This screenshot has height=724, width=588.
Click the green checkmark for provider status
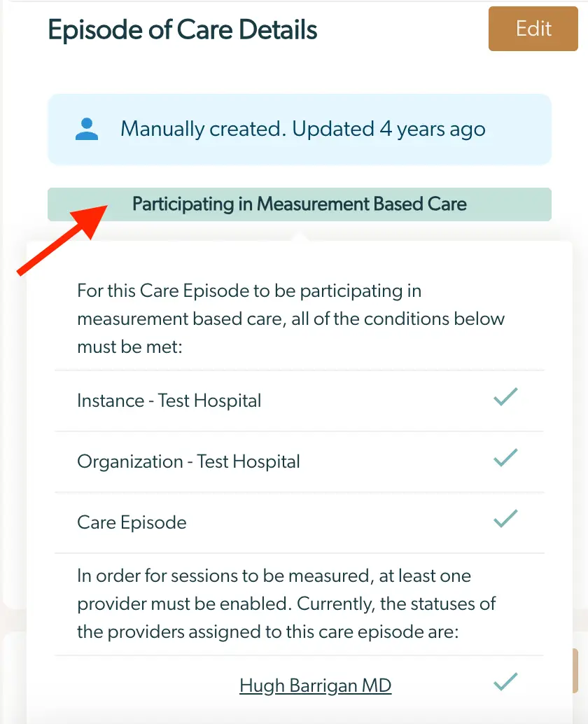(505, 681)
